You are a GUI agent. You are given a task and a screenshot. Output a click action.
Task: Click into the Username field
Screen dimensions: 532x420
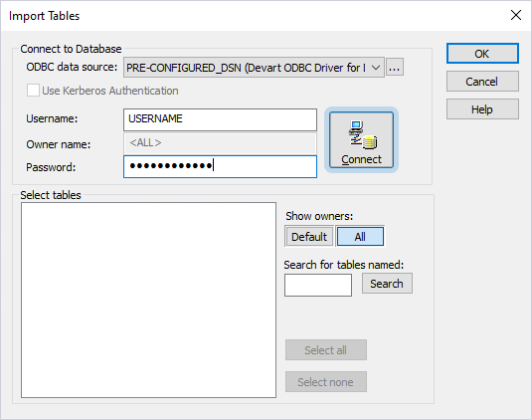220,119
